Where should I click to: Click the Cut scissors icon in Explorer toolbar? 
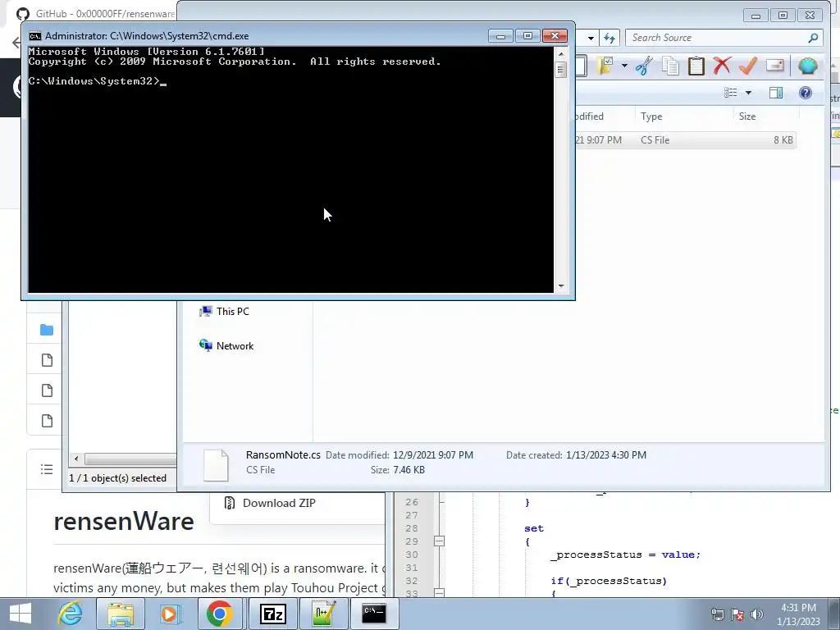click(x=644, y=66)
